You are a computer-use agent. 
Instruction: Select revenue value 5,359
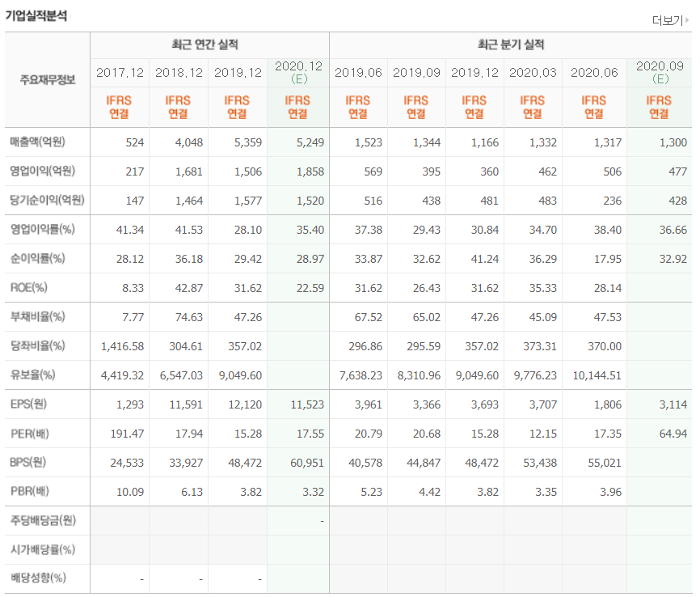(x=248, y=142)
